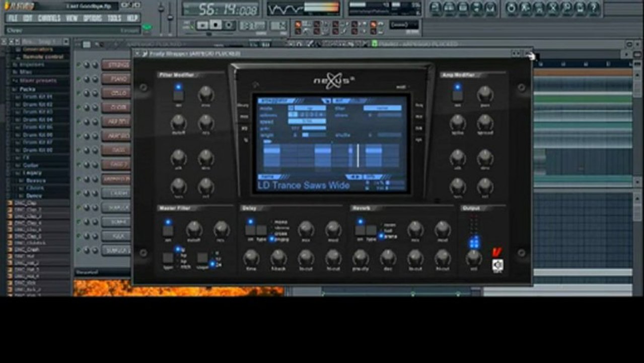Click the refx logo icon in Output
Viewport: 644px width, 363px height.
[x=497, y=265]
